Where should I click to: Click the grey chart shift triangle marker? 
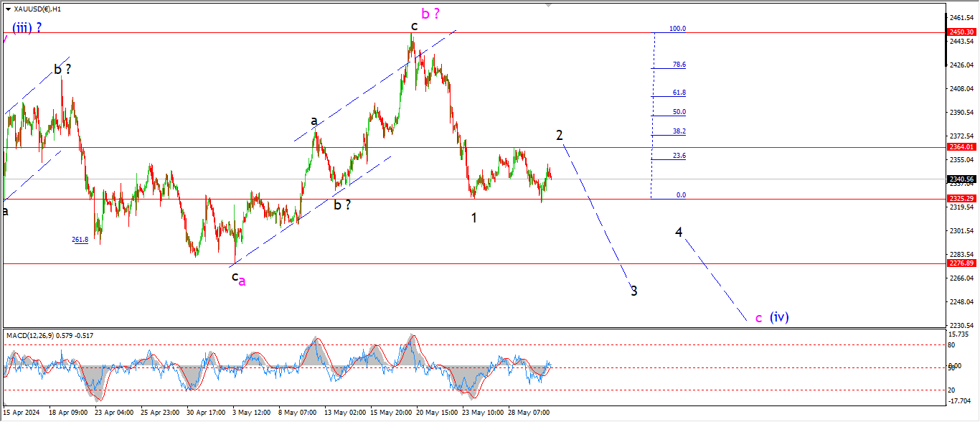550,5
